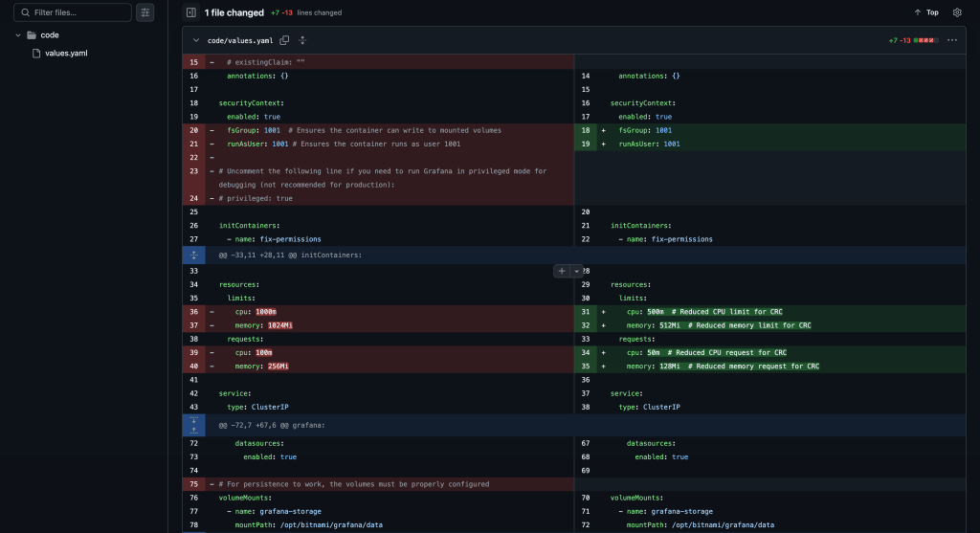Screen dimensions: 980x533
Task: Open the file filter options button
Action: [x=145, y=12]
